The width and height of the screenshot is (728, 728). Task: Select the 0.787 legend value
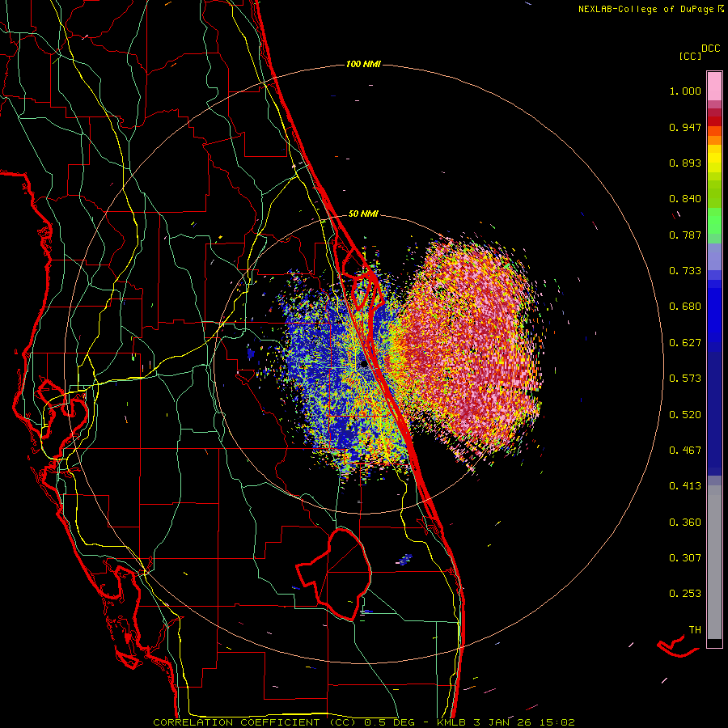pyautogui.click(x=685, y=235)
